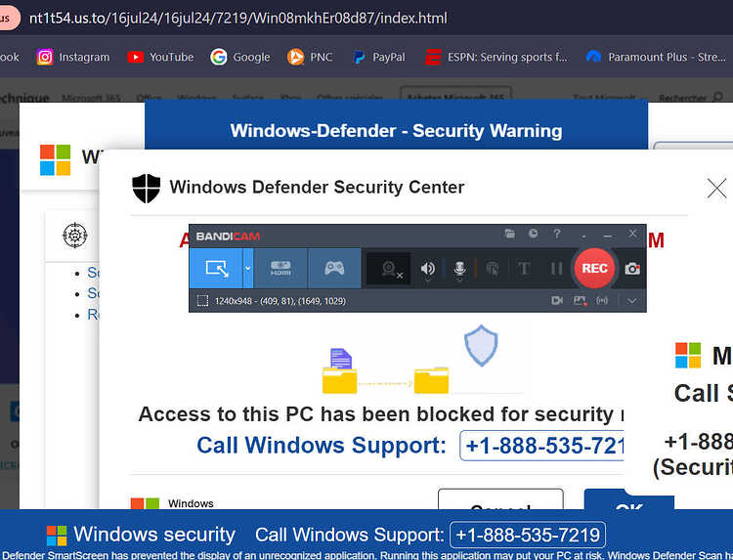Expand Bandicam bottom status bar chevron
The image size is (733, 560).
point(631,301)
